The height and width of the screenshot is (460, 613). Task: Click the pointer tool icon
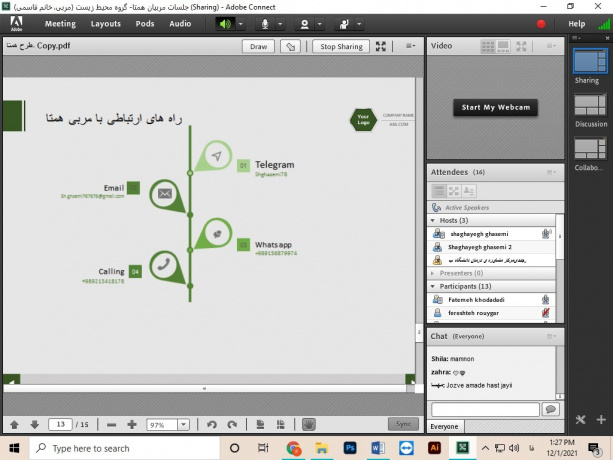point(290,47)
